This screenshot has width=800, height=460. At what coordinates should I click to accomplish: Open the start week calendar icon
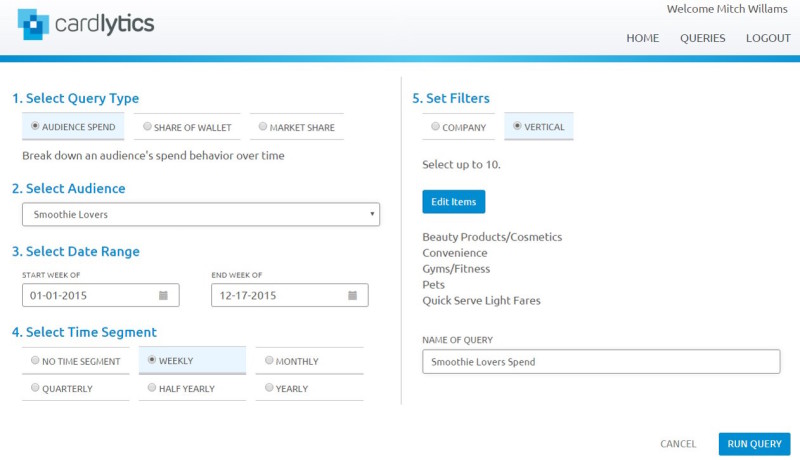point(163,295)
